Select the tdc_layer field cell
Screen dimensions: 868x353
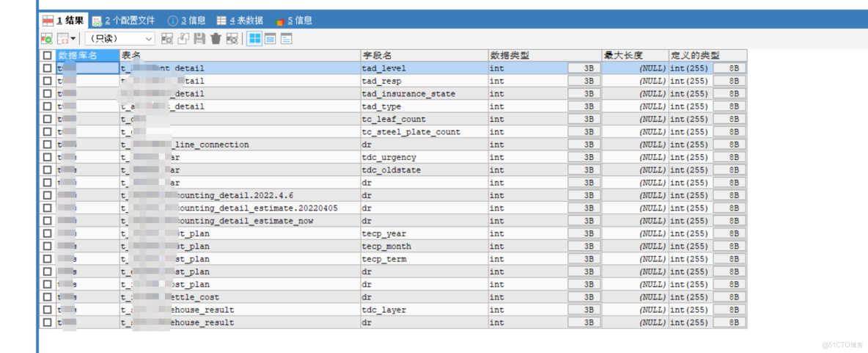(x=424, y=309)
